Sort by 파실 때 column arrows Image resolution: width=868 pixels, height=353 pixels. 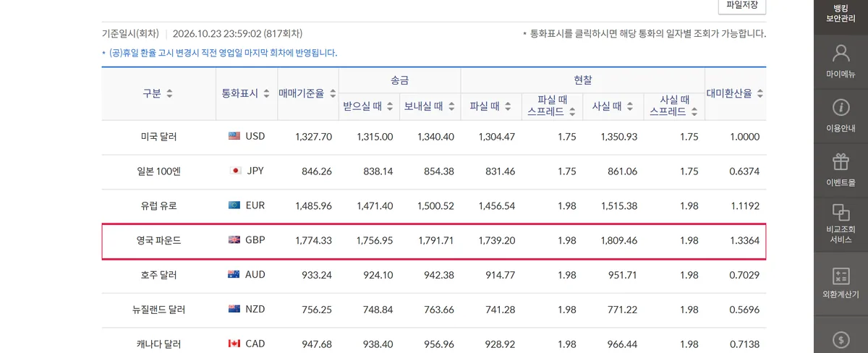coord(508,106)
